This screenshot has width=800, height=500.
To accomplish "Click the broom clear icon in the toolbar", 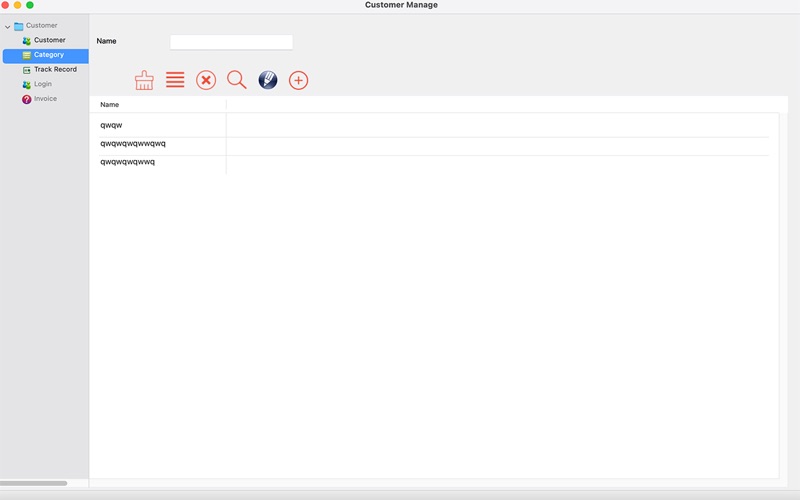I will click(x=144, y=80).
